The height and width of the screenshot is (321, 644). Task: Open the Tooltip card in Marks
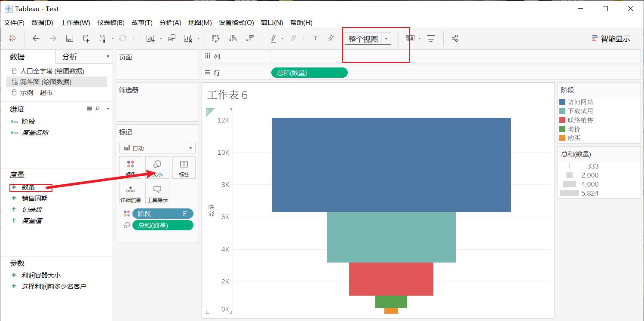[157, 193]
